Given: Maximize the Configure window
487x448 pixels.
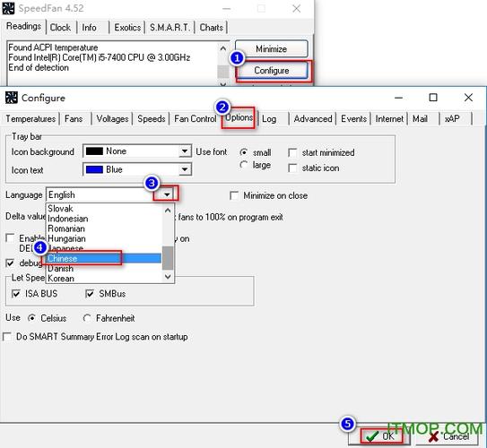Looking at the screenshot, I should coord(433,98).
